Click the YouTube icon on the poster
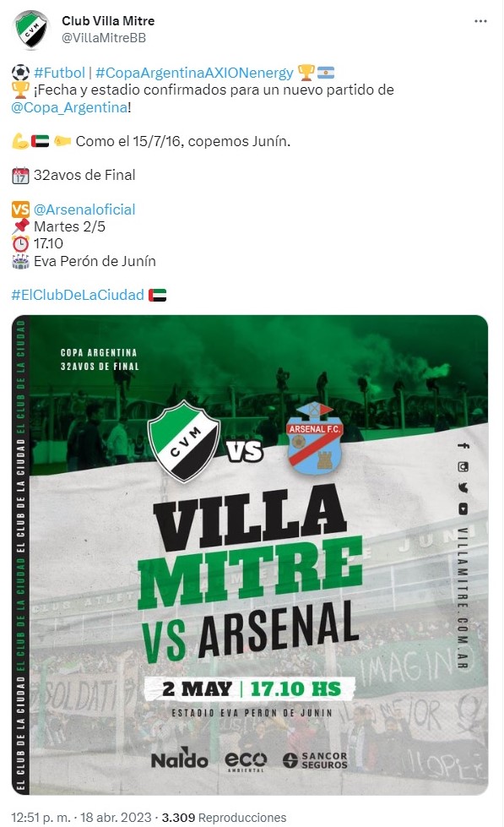 coord(463,509)
